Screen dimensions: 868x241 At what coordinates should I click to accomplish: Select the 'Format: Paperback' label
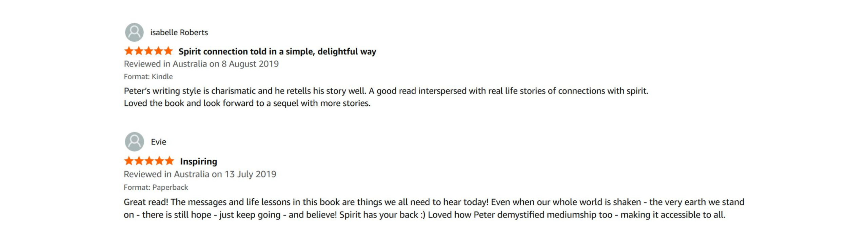point(156,187)
